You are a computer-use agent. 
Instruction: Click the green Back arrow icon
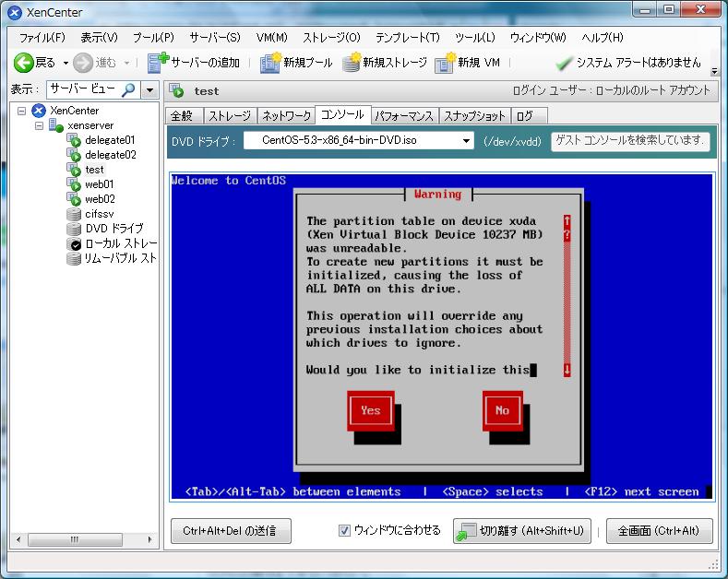tap(23, 63)
